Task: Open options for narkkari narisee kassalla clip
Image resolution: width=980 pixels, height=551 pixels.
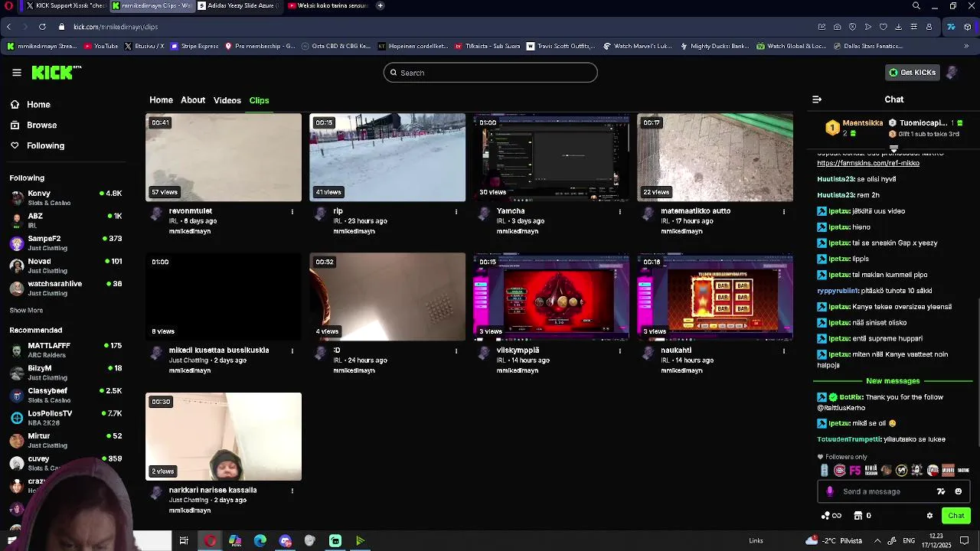Action: [292, 491]
